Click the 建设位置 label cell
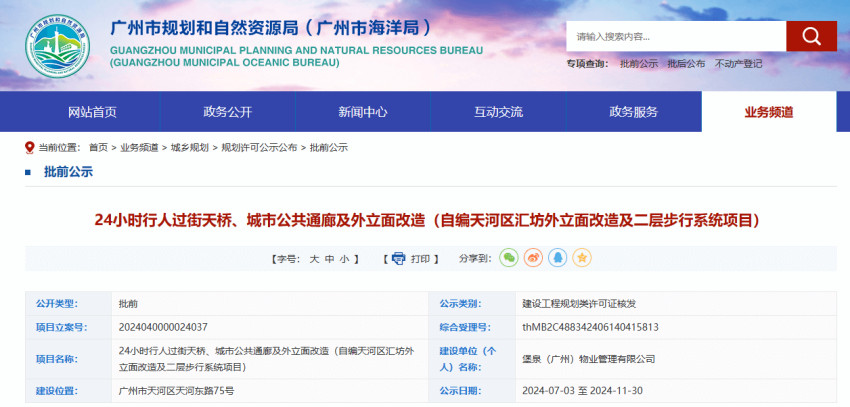 coord(68,391)
